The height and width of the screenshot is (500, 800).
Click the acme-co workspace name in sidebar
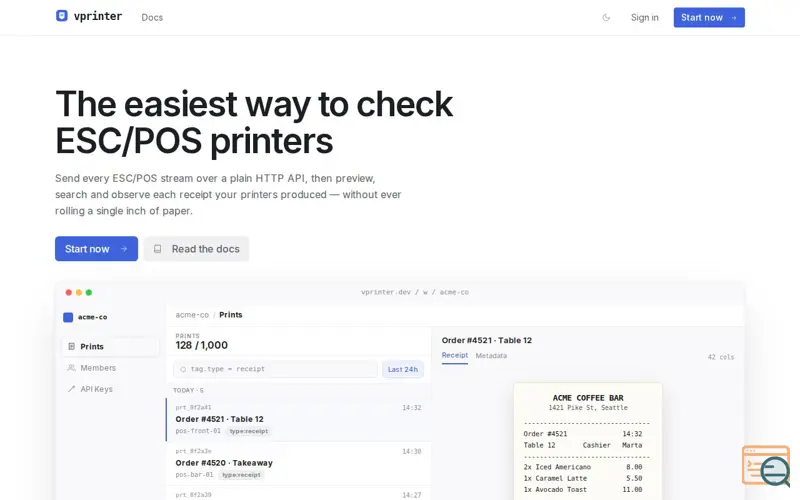pyautogui.click(x=92, y=317)
